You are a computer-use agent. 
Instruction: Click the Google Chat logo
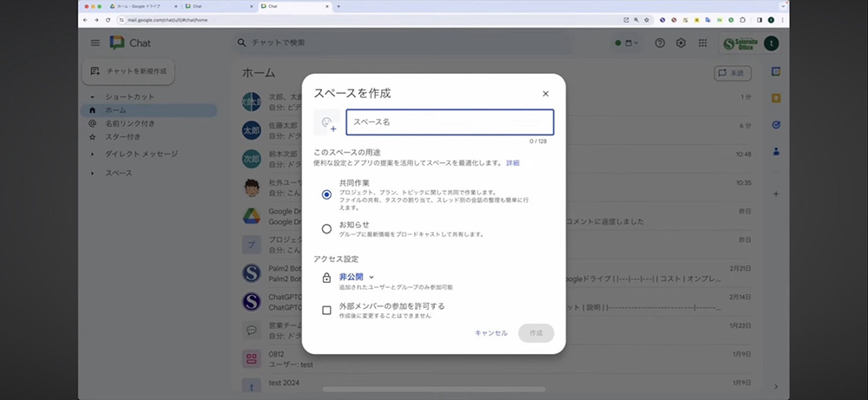tap(117, 43)
